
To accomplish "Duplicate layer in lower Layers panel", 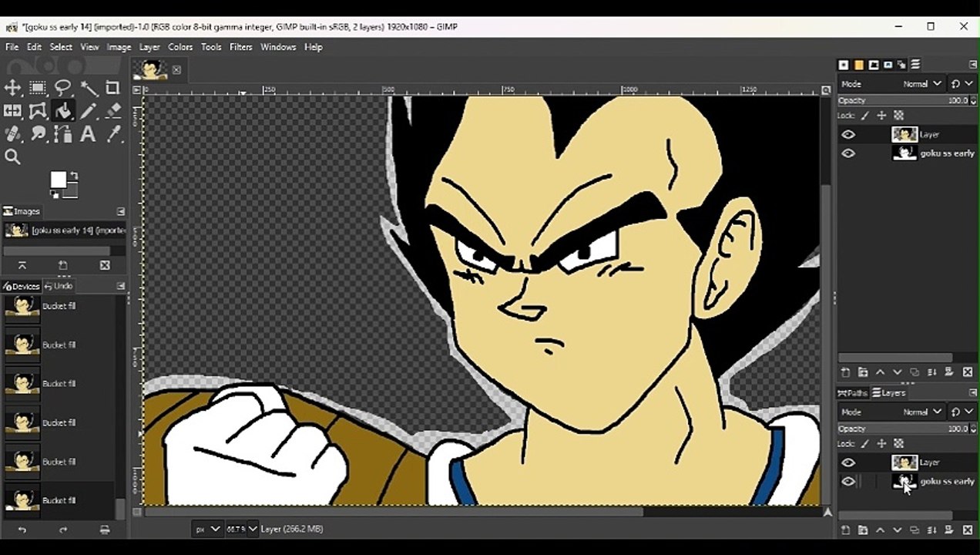I will pos(915,530).
